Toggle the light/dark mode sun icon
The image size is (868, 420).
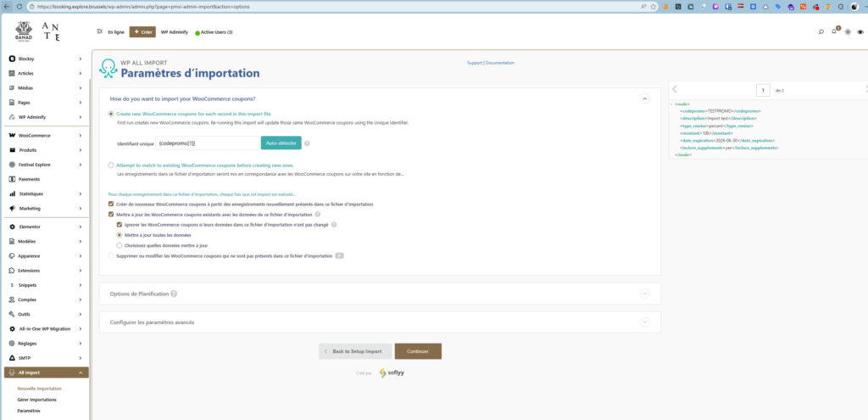(849, 31)
